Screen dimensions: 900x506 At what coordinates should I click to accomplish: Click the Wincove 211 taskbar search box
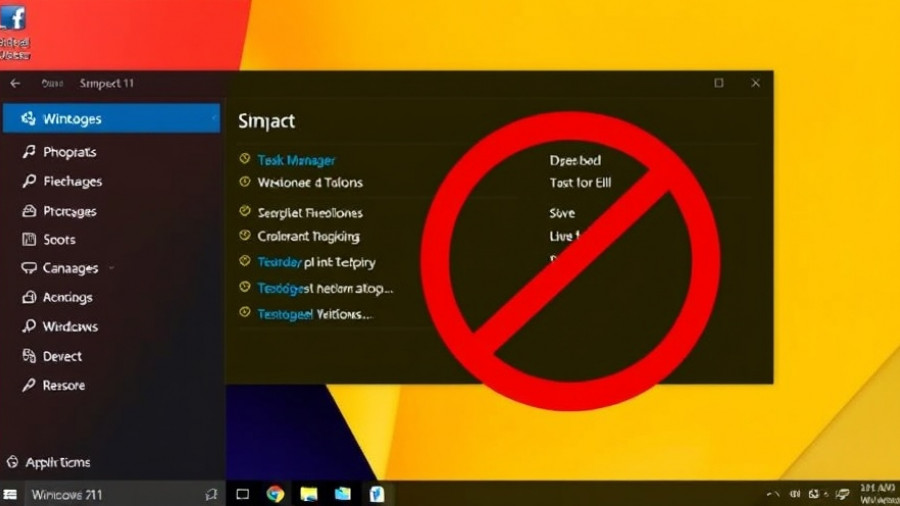pyautogui.click(x=123, y=495)
